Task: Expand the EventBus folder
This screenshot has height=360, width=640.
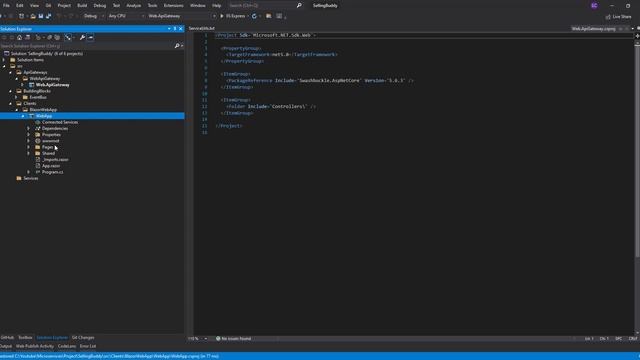Action: coord(17,97)
